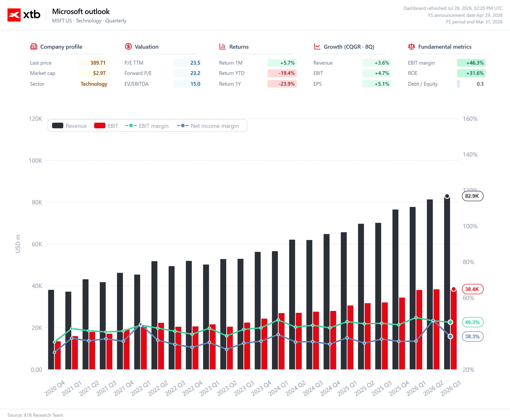This screenshot has width=510, height=420.
Task: Click the XTB logo
Action: click(x=24, y=15)
